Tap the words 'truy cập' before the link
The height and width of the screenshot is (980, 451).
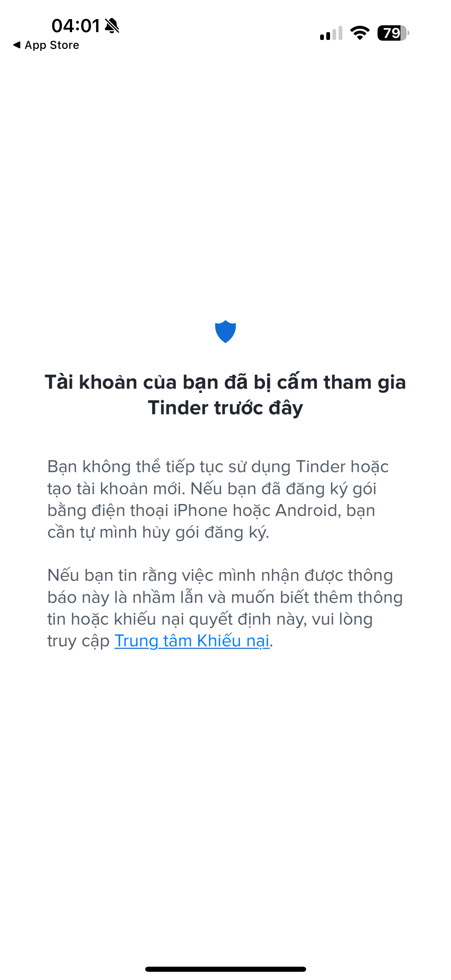click(x=78, y=641)
